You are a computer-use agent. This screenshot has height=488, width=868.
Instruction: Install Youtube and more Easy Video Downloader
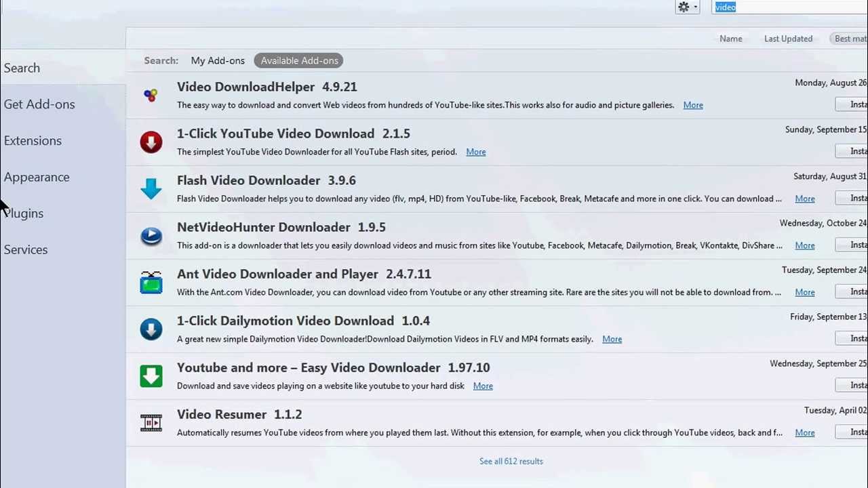tap(852, 385)
